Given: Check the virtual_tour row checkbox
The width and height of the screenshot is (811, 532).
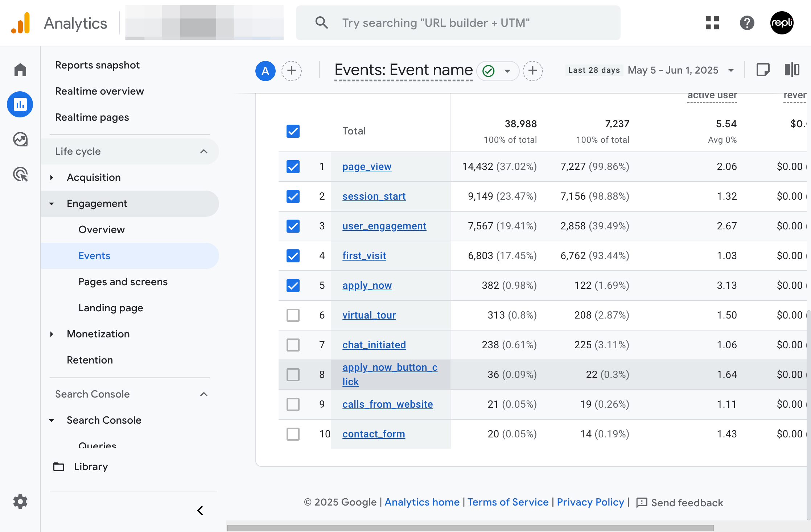Looking at the screenshot, I should (293, 315).
